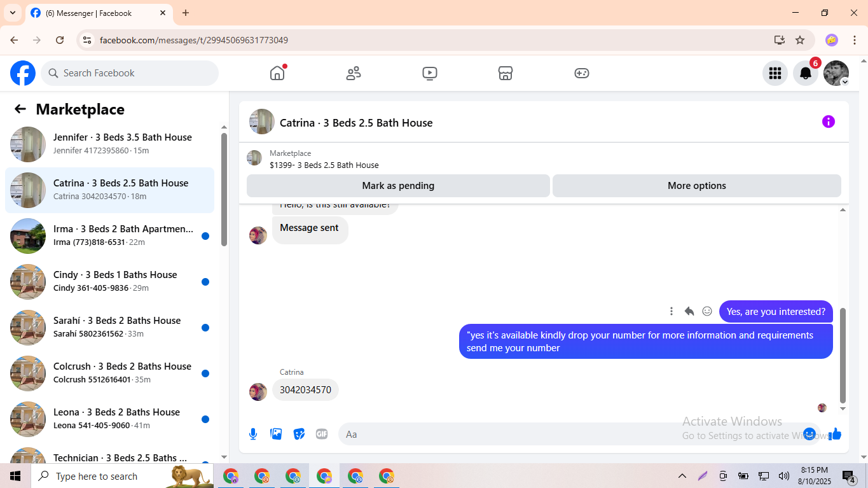Image resolution: width=868 pixels, height=488 pixels.
Task: Go back in browser history
Action: (14, 40)
